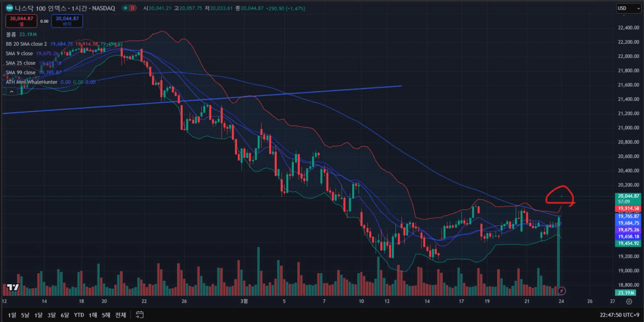Screen dimensions: 644x322
Task: Click the 21,000.00 price scale value
Action: click(628, 128)
